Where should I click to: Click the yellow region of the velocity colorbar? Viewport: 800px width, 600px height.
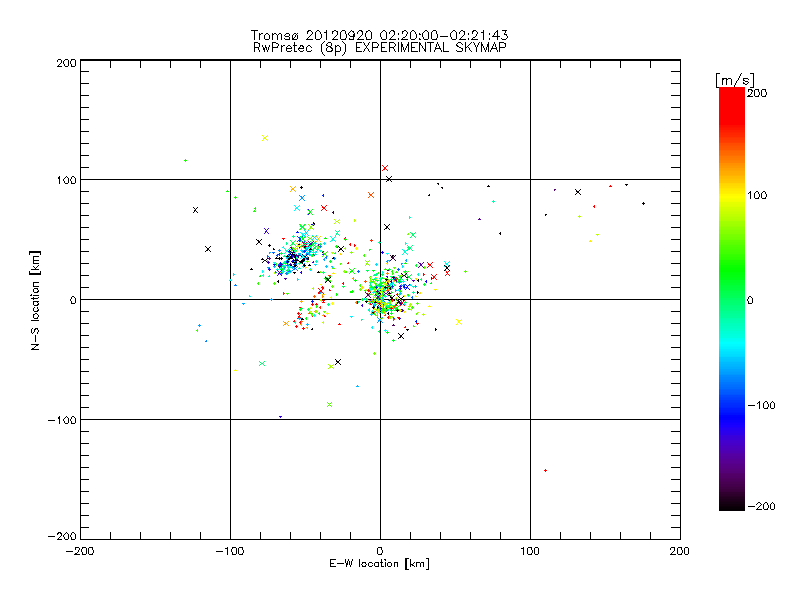pos(732,195)
